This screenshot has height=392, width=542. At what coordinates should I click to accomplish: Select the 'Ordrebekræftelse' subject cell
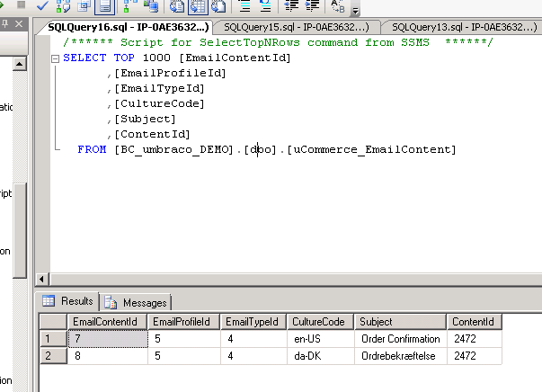click(401, 356)
